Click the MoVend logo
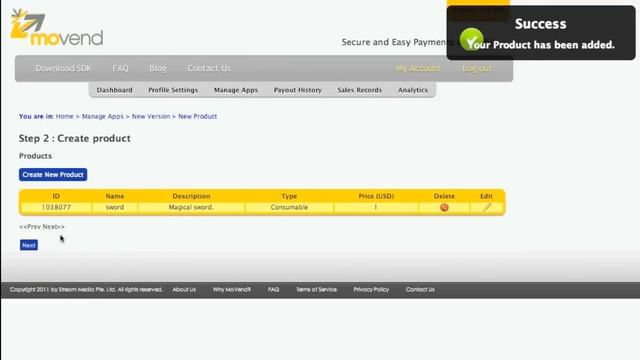The height and width of the screenshot is (360, 640). [57, 28]
